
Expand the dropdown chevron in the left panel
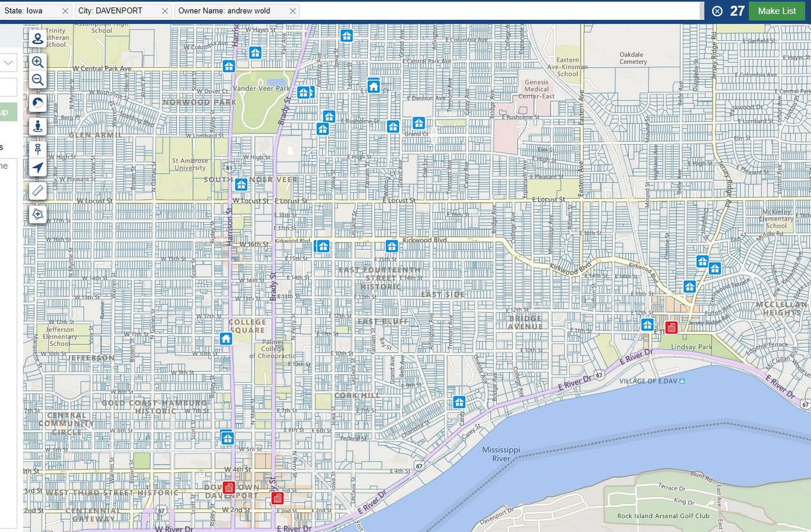7,62
